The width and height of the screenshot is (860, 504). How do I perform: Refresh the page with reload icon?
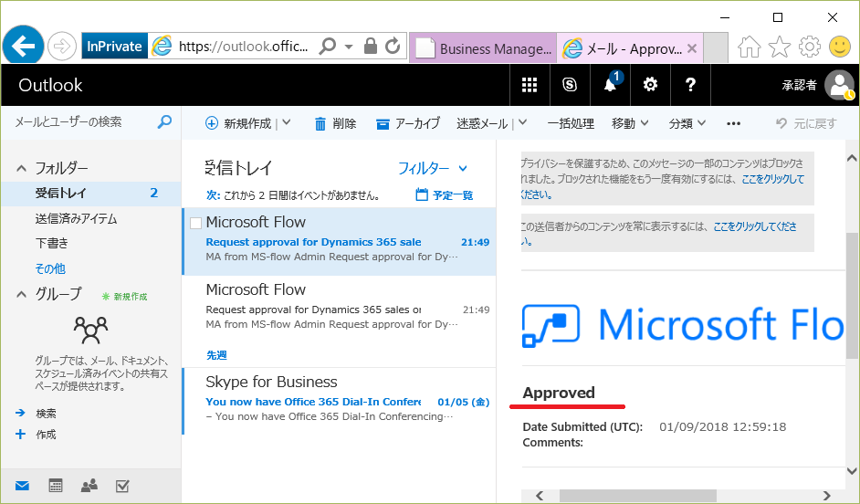click(393, 46)
